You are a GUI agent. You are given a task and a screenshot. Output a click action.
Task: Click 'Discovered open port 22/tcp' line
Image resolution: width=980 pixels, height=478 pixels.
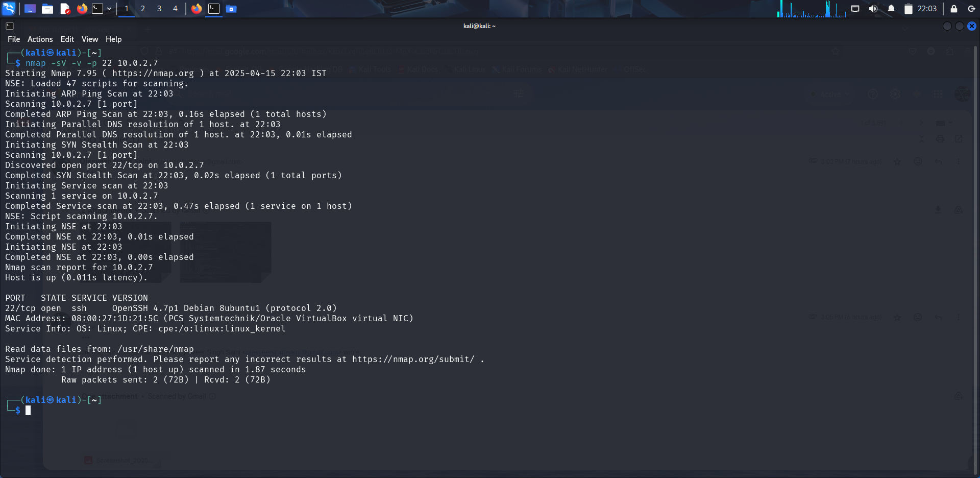point(105,165)
